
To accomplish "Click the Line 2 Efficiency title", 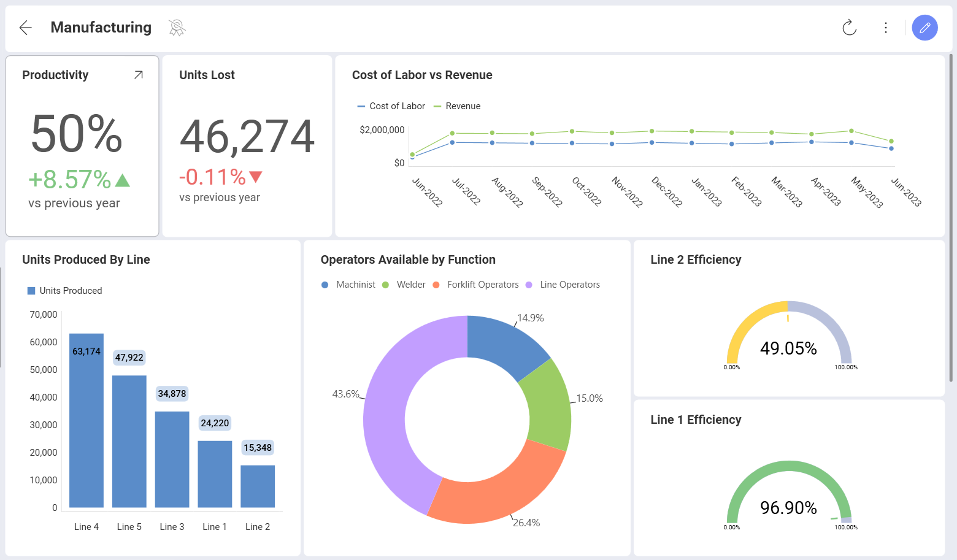I will point(696,259).
